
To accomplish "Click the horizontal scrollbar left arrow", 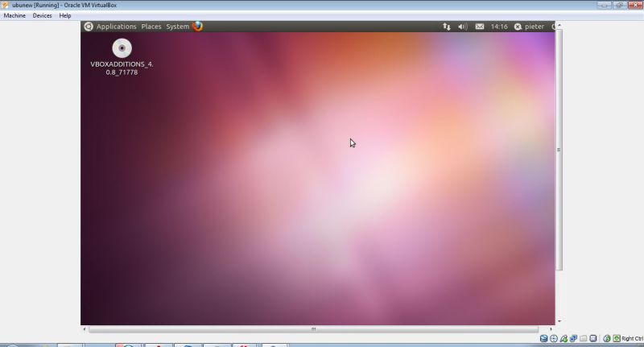I will click(x=85, y=329).
